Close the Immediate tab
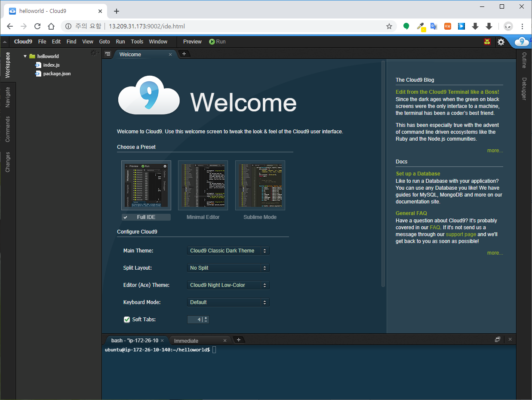 tap(225, 341)
